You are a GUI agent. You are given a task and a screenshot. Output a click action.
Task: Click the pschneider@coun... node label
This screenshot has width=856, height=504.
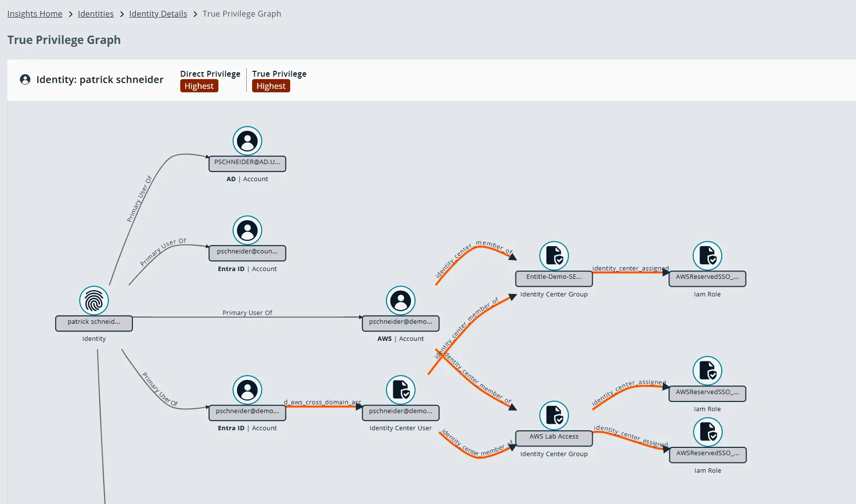[247, 252]
